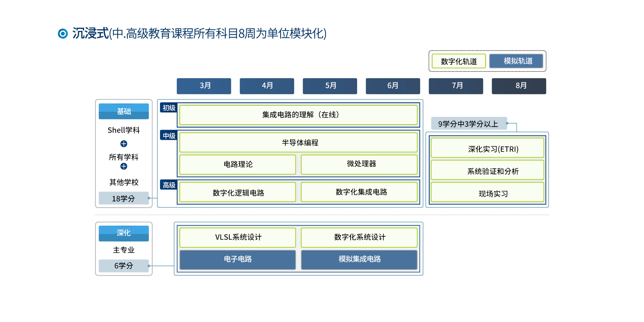Click the 中级 level tag
644x322 pixels.
(x=169, y=136)
